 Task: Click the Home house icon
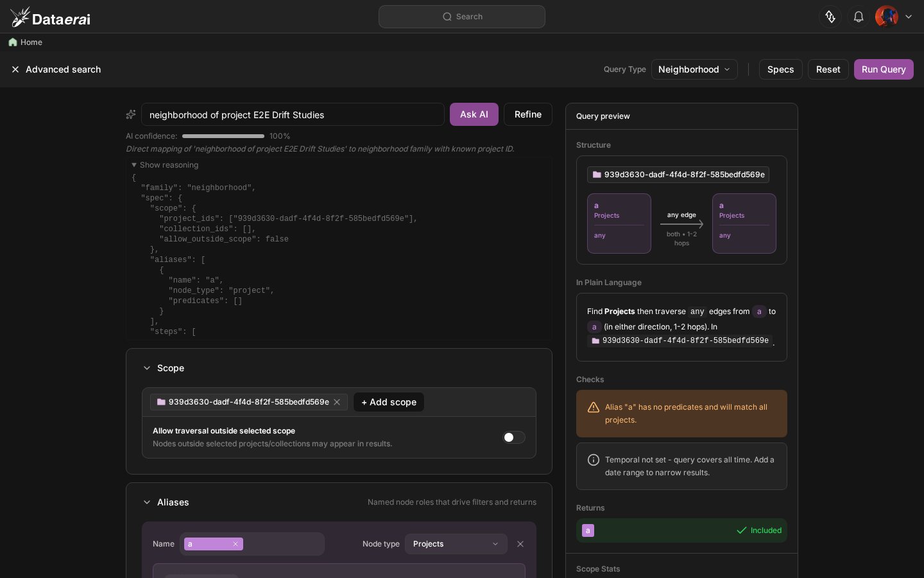click(13, 42)
